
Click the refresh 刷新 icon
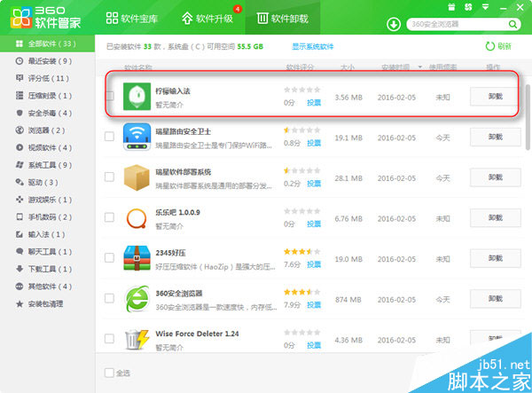[x=490, y=46]
